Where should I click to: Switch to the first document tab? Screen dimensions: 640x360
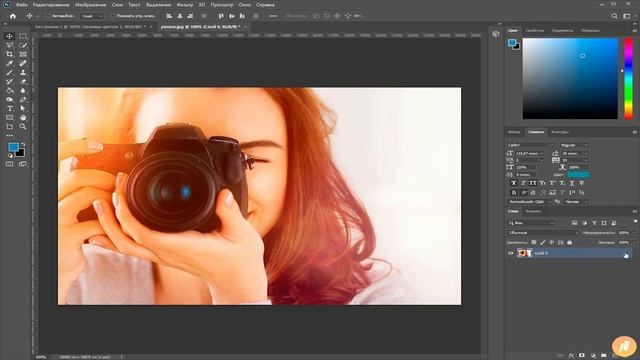tap(90, 27)
